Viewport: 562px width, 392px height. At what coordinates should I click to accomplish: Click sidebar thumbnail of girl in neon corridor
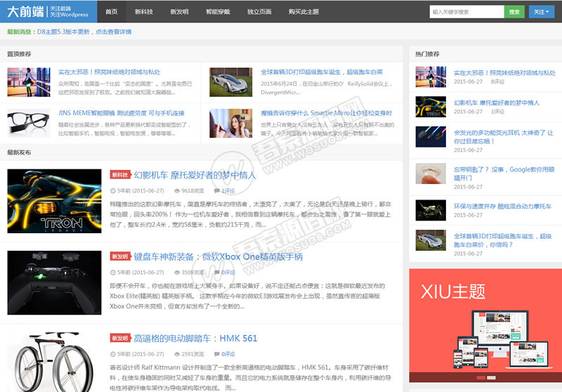pos(431,77)
